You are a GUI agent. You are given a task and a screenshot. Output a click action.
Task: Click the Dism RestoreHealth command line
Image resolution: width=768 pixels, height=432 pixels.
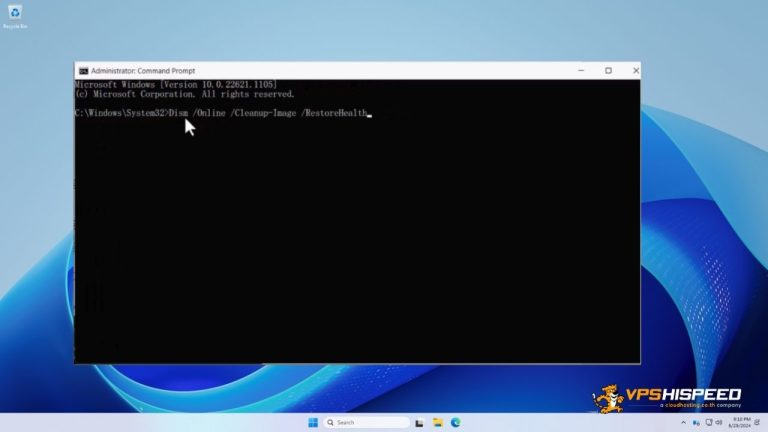pyautogui.click(x=223, y=113)
